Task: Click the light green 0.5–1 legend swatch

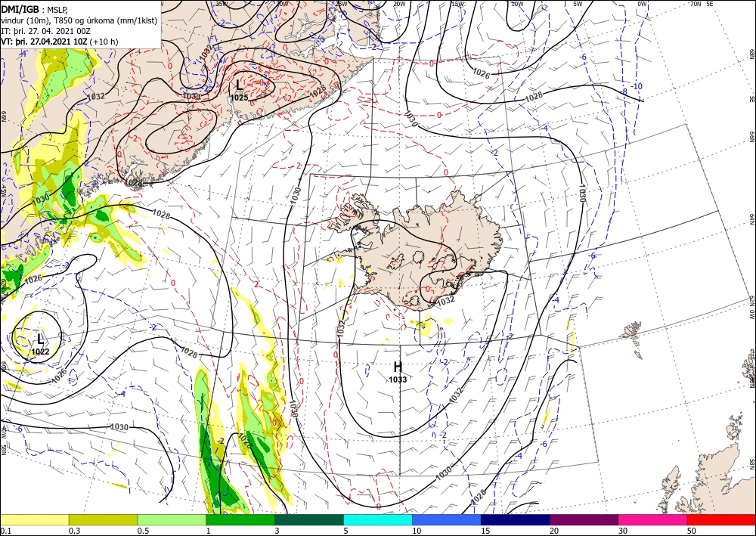Action: coord(172,519)
